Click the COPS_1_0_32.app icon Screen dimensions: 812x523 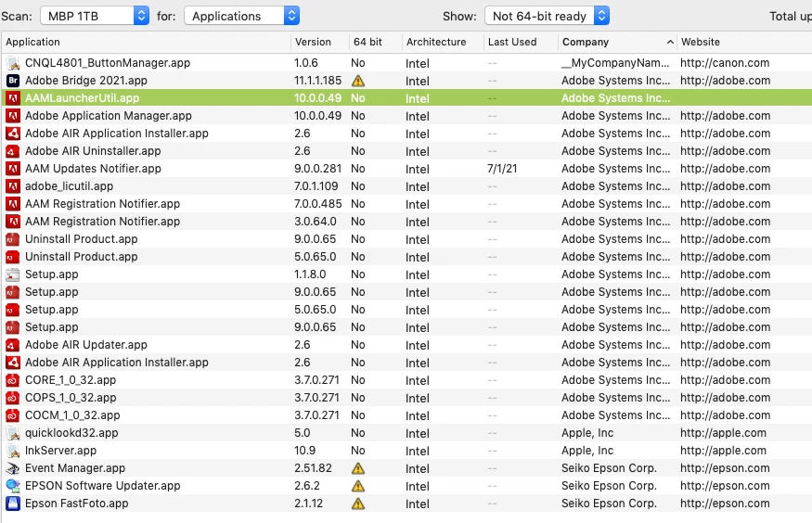coord(13,398)
